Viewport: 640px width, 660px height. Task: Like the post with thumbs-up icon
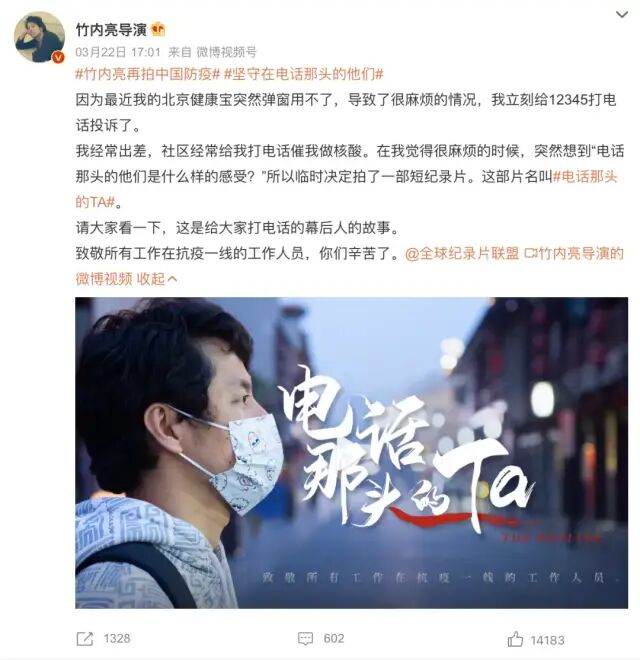[x=515, y=639]
